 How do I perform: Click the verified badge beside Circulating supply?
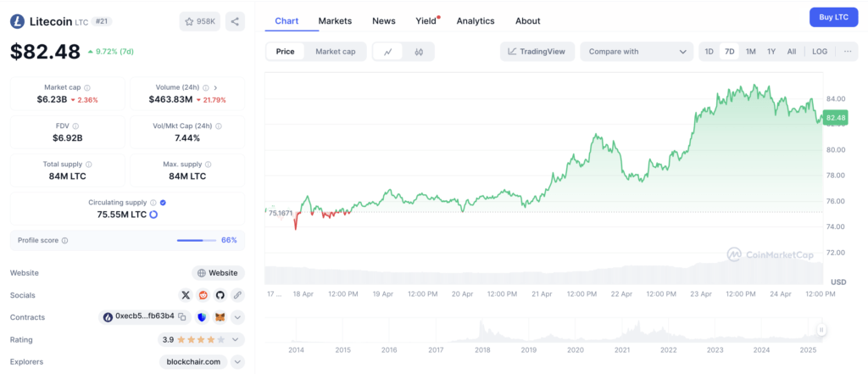(x=164, y=203)
